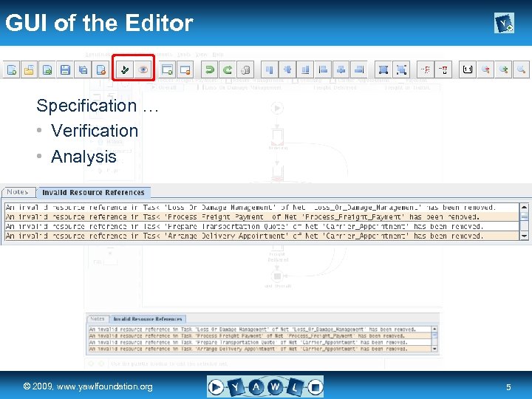Click the 'GUI of the Editor' slide title
Viewport: 532px width, 399px height.
[100, 23]
